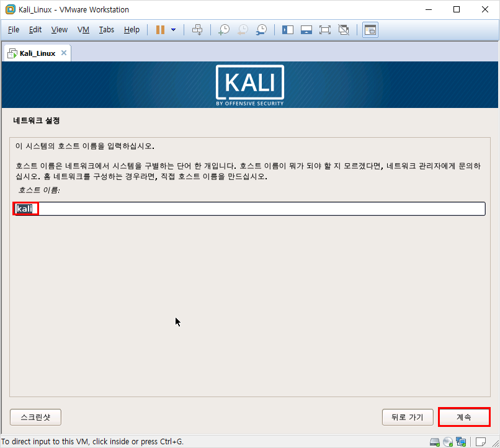Screen dimensions: 500x448
Task: Open power options dropdown arrow
Action: click(x=174, y=30)
